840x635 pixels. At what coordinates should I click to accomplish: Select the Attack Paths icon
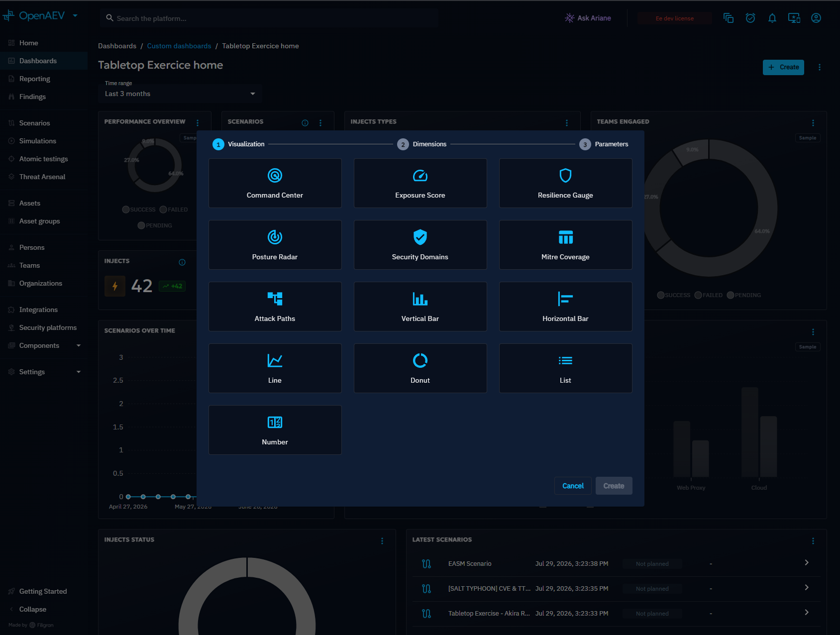click(275, 299)
